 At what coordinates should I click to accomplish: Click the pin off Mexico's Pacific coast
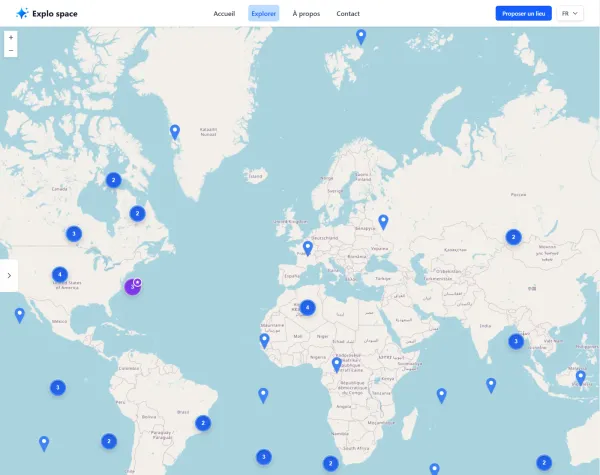(x=20, y=315)
